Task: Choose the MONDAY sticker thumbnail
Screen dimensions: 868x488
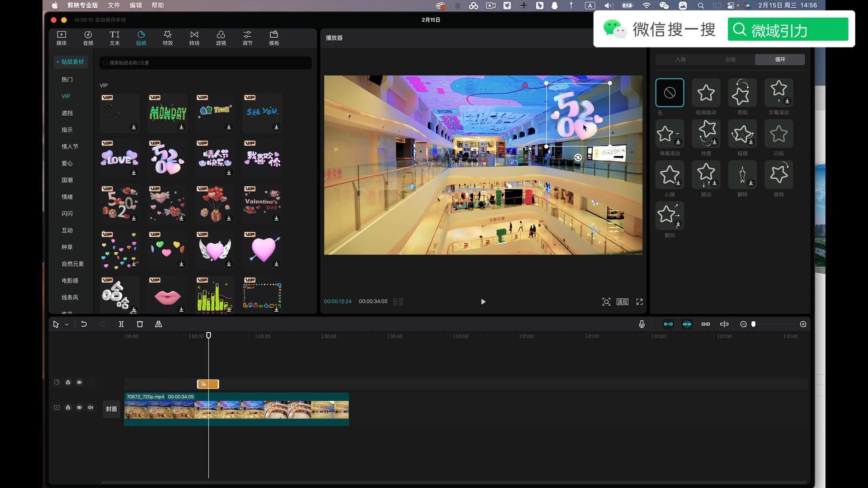Action: tap(167, 113)
